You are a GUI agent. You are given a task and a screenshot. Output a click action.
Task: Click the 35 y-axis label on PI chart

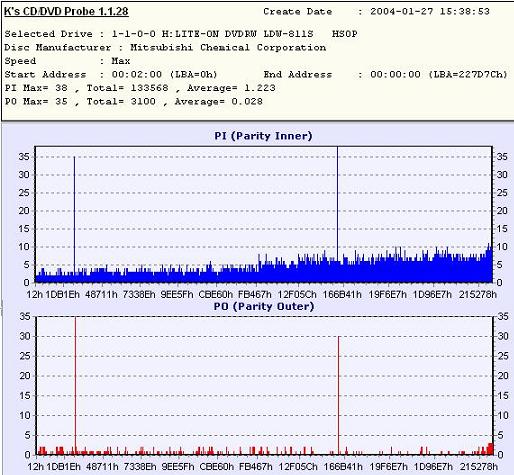[x=24, y=157]
